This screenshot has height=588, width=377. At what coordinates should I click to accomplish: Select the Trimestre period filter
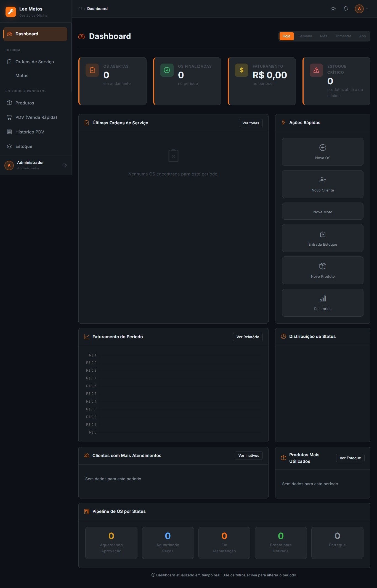point(343,36)
